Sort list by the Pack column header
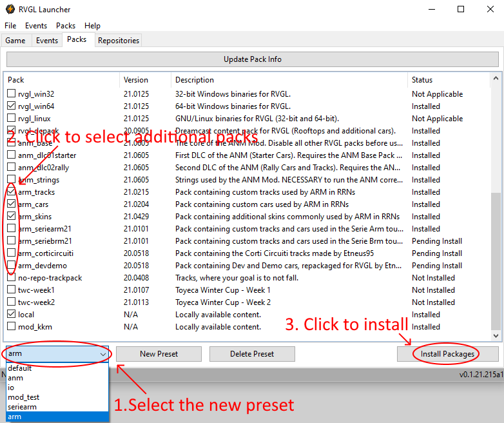Image resolution: width=504 pixels, height=423 pixels. pyautogui.click(x=62, y=80)
